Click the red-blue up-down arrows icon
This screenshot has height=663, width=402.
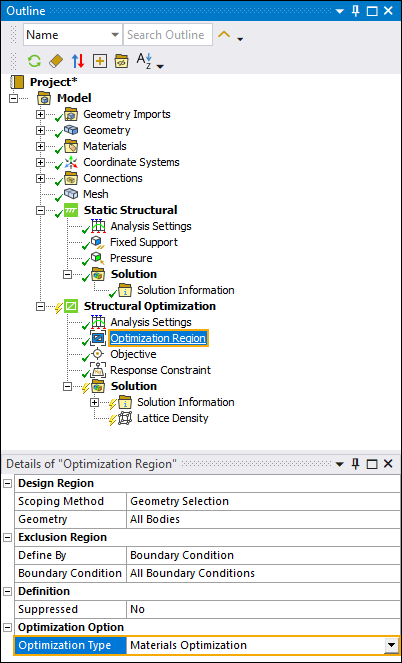pyautogui.click(x=78, y=61)
